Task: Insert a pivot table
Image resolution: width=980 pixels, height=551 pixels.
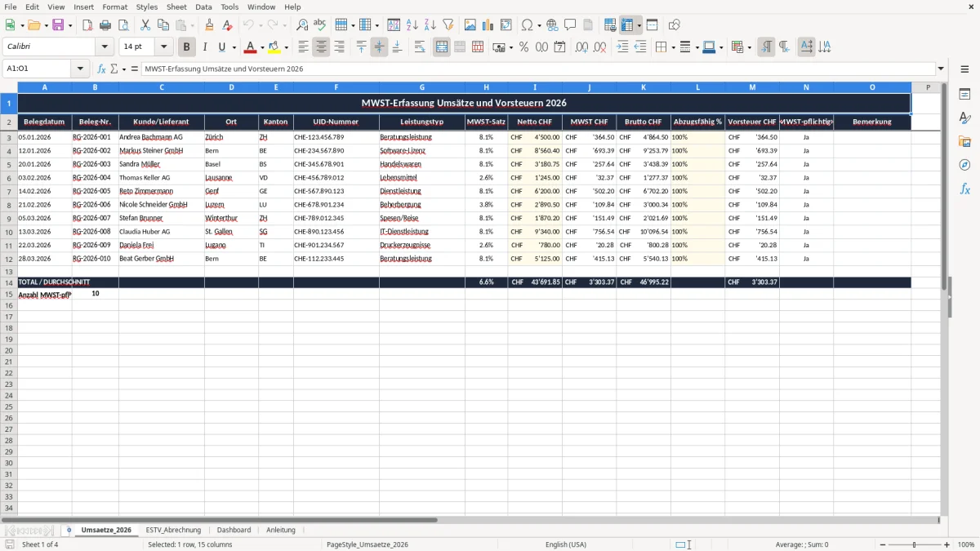Action: (x=506, y=25)
